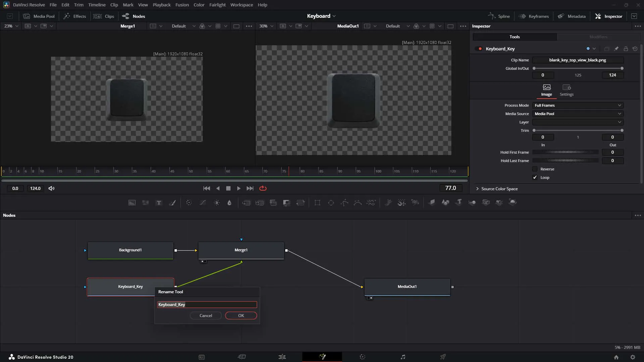Adjust the Hold First Frame slider
Screen dimensions: 644x362
coord(566,152)
